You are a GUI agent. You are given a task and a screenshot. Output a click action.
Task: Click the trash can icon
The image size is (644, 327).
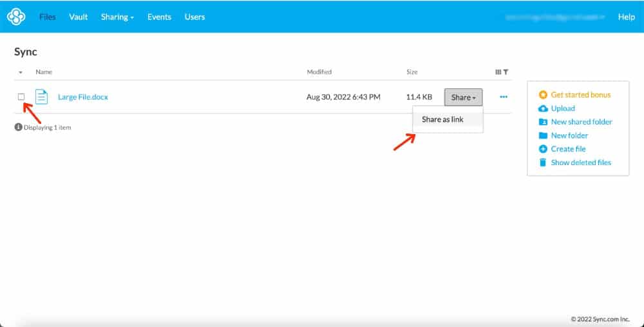coord(542,163)
